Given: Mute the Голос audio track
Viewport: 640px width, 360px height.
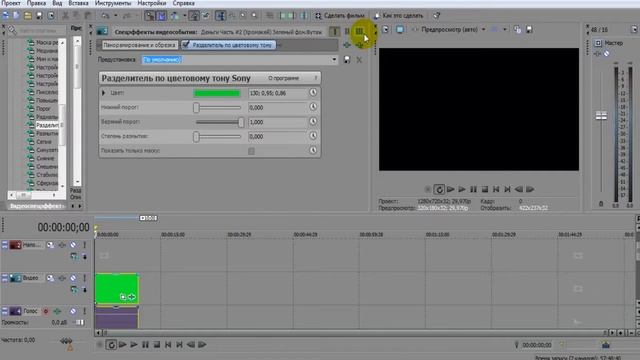Looking at the screenshot, I should click(73, 311).
